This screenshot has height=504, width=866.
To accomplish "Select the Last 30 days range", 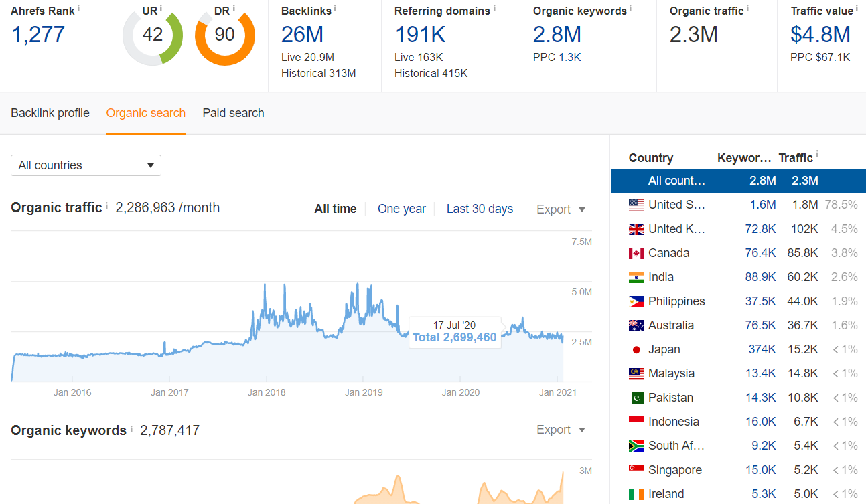I will pyautogui.click(x=480, y=209).
